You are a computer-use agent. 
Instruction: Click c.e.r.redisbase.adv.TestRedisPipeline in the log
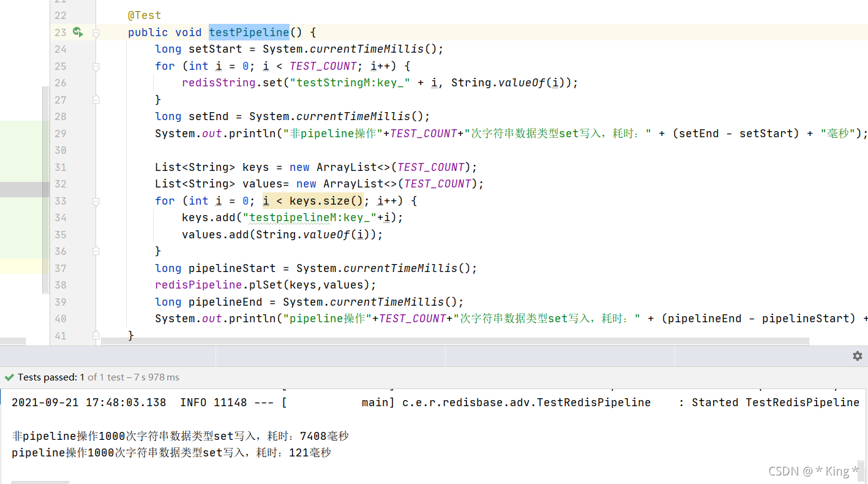pyautogui.click(x=526, y=403)
